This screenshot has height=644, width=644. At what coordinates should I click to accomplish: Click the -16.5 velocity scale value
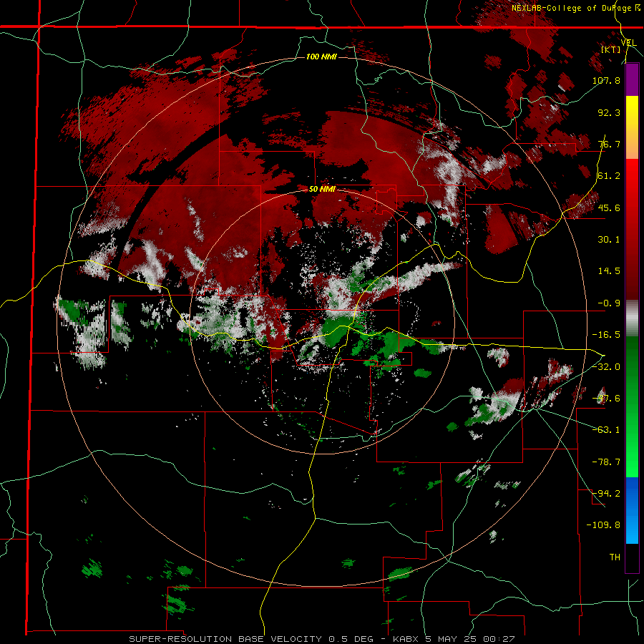point(606,335)
